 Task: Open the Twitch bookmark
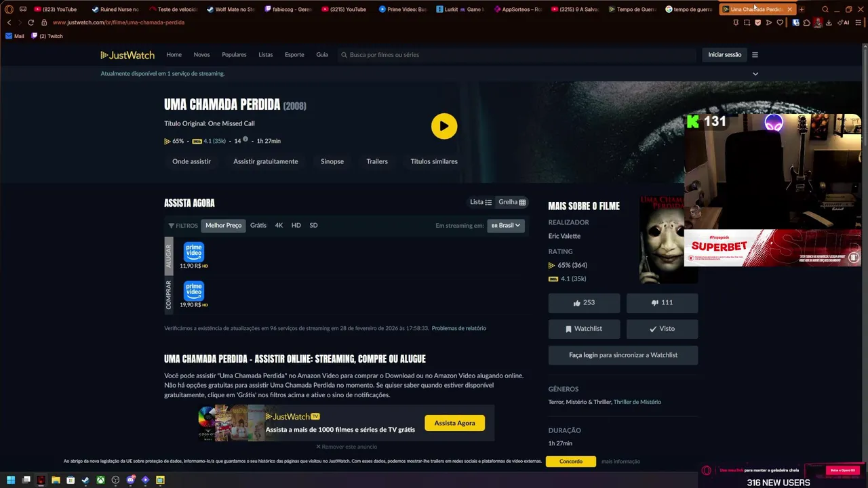coord(47,36)
